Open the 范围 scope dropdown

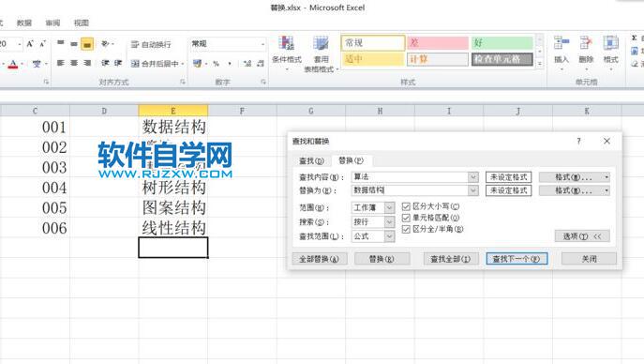click(x=389, y=208)
